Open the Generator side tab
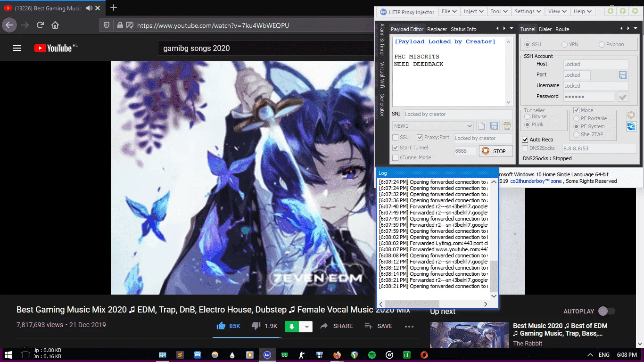 click(382, 105)
